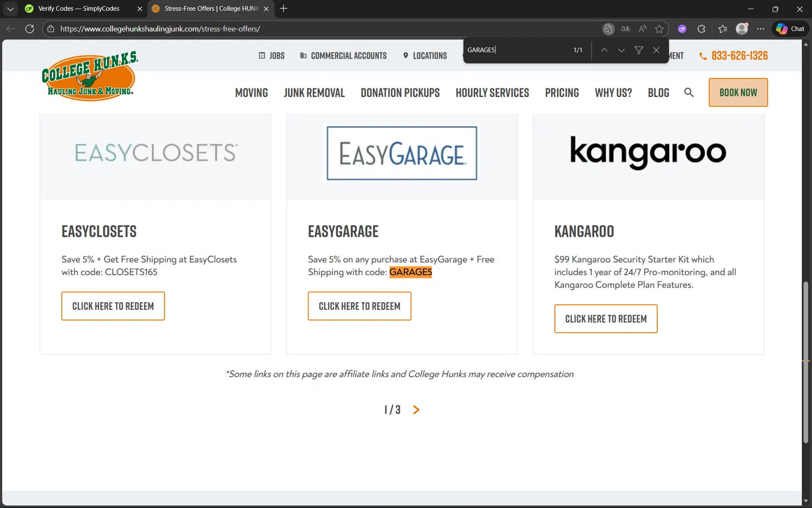Click the Kangaroo logo image
The width and height of the screenshot is (812, 508).
pyautogui.click(x=648, y=153)
